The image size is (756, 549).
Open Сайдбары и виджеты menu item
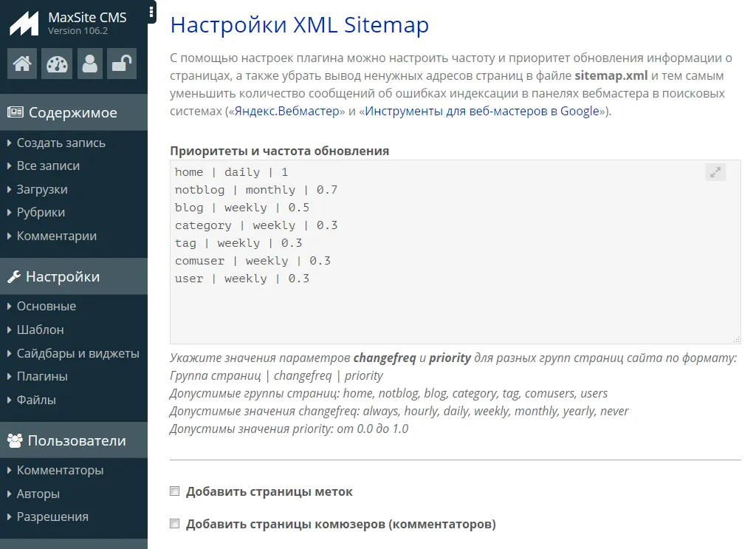point(78,353)
